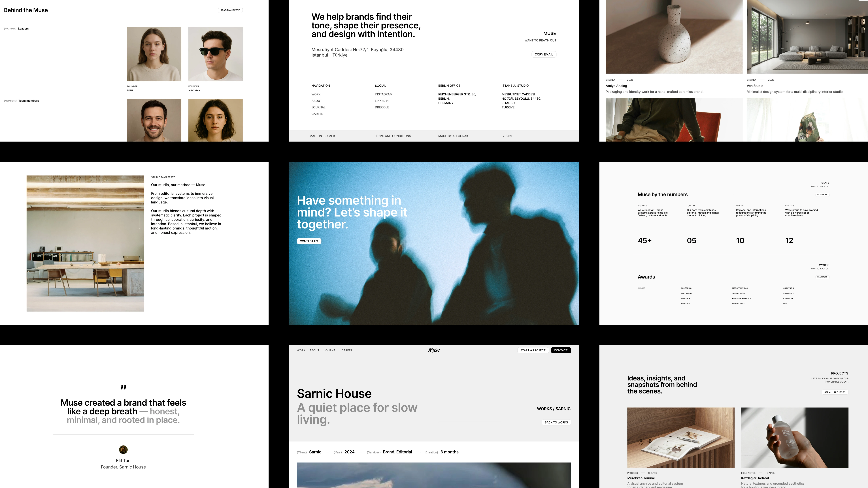
Task: Click ABOUT in the footer navigation list
Action: coord(316,101)
